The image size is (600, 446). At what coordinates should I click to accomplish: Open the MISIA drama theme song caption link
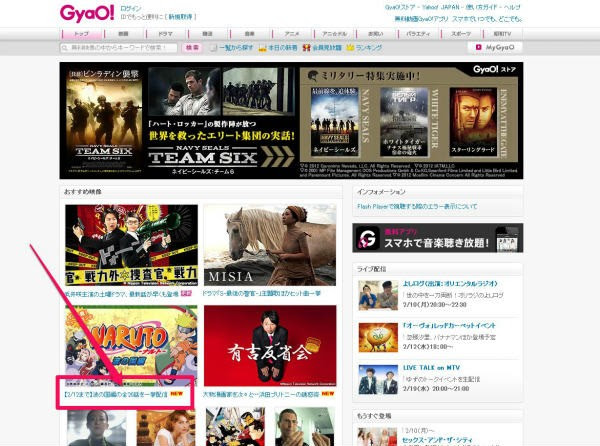[x=262, y=293]
